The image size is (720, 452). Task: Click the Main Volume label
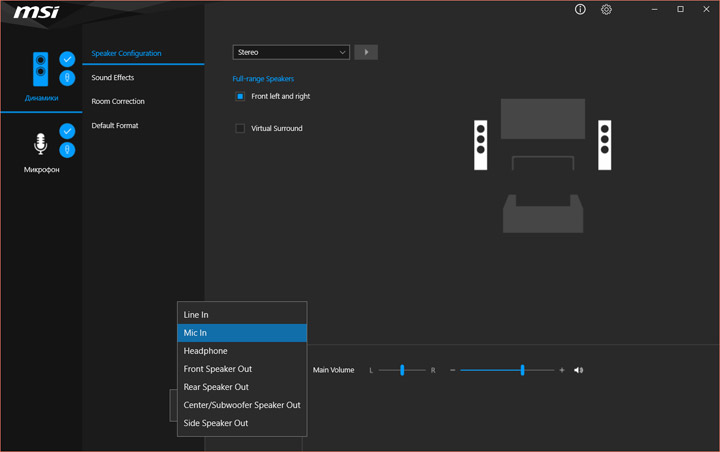(x=333, y=370)
